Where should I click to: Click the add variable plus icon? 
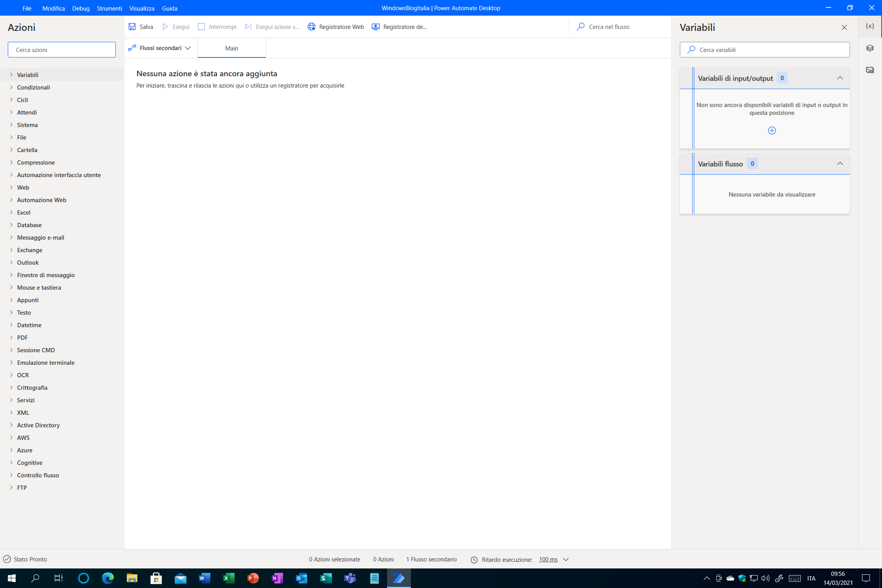[772, 130]
